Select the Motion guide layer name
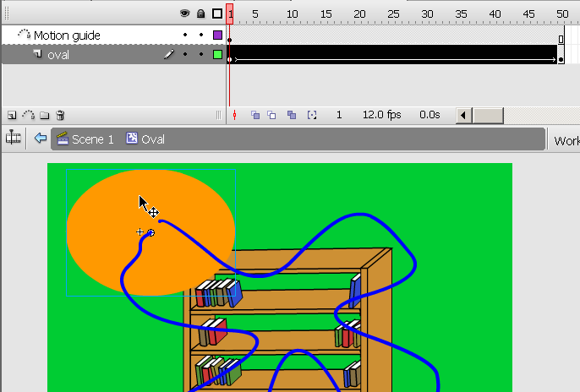 tap(67, 35)
